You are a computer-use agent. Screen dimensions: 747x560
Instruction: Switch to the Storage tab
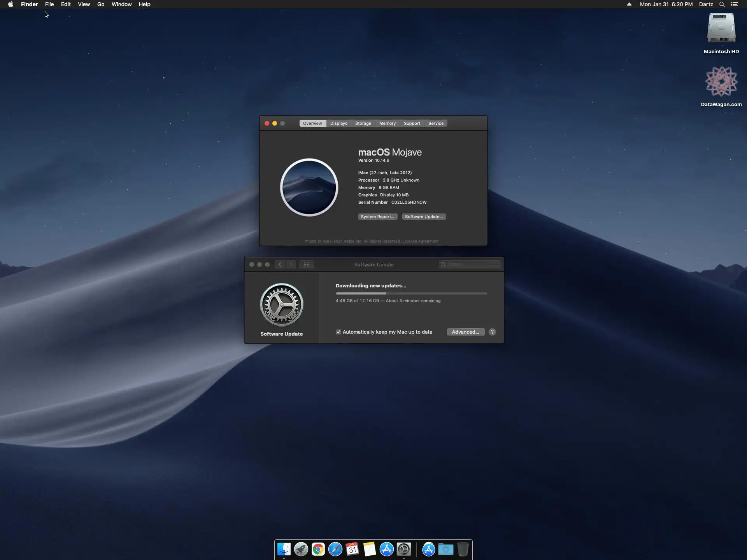[x=363, y=123]
